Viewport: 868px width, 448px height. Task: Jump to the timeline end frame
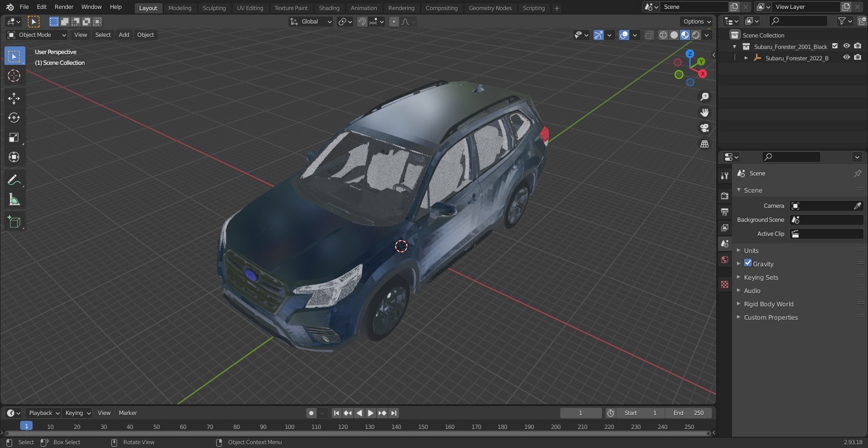pyautogui.click(x=394, y=413)
